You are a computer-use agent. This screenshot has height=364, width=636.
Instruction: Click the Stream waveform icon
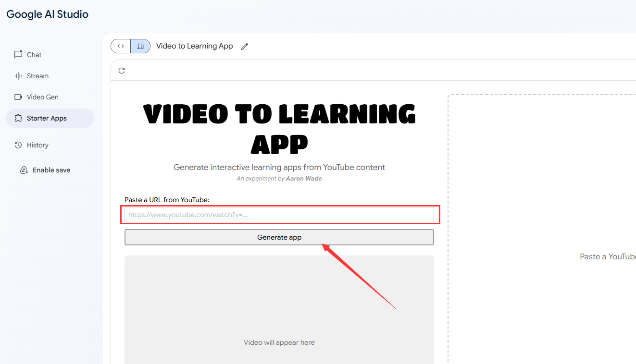(x=18, y=76)
